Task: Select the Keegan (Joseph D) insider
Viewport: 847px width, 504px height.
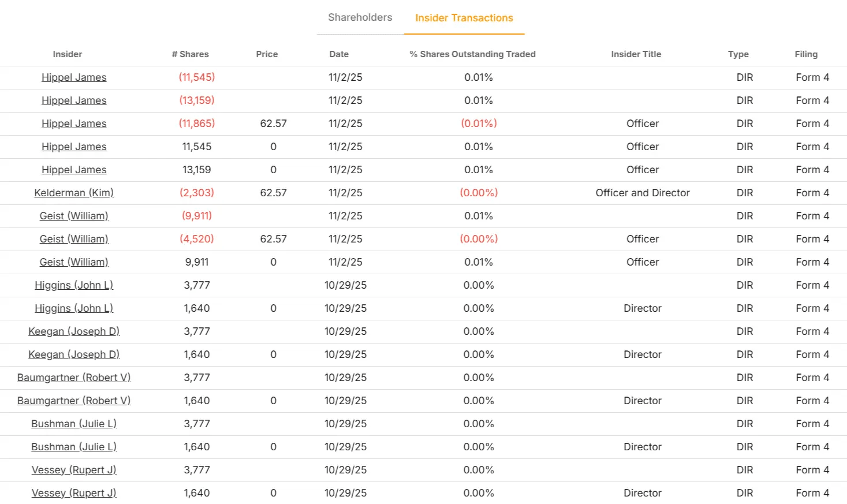Action: click(x=74, y=331)
